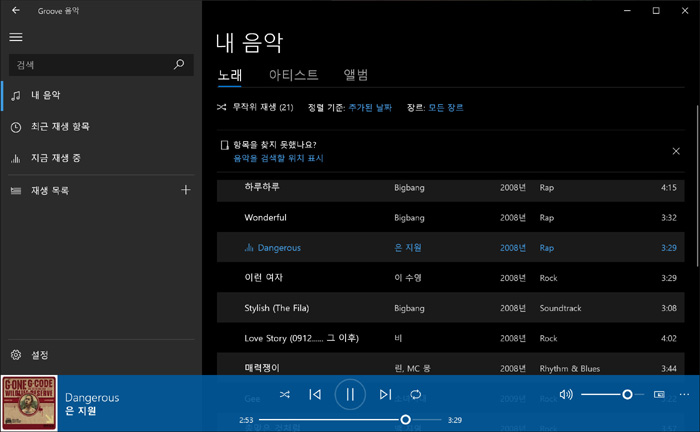
Task: Add a new playlist with plus icon
Action: pyautogui.click(x=185, y=190)
